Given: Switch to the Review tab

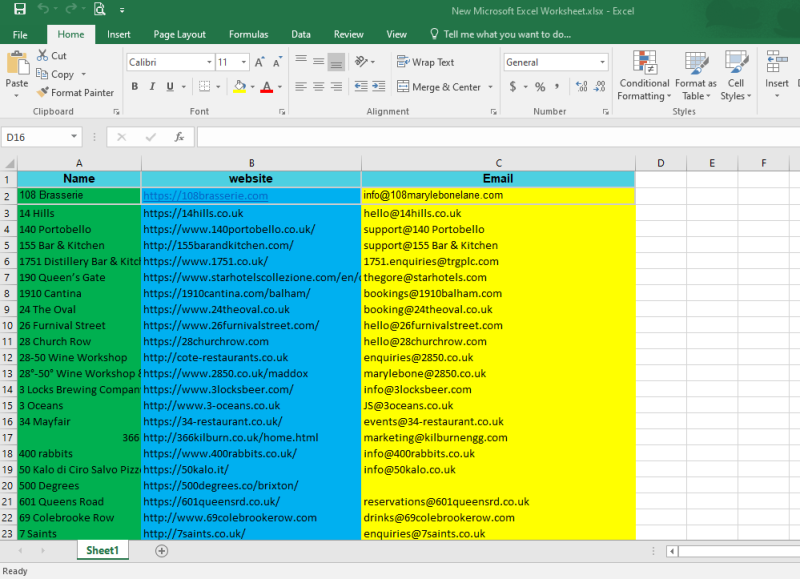Looking at the screenshot, I should pos(348,34).
